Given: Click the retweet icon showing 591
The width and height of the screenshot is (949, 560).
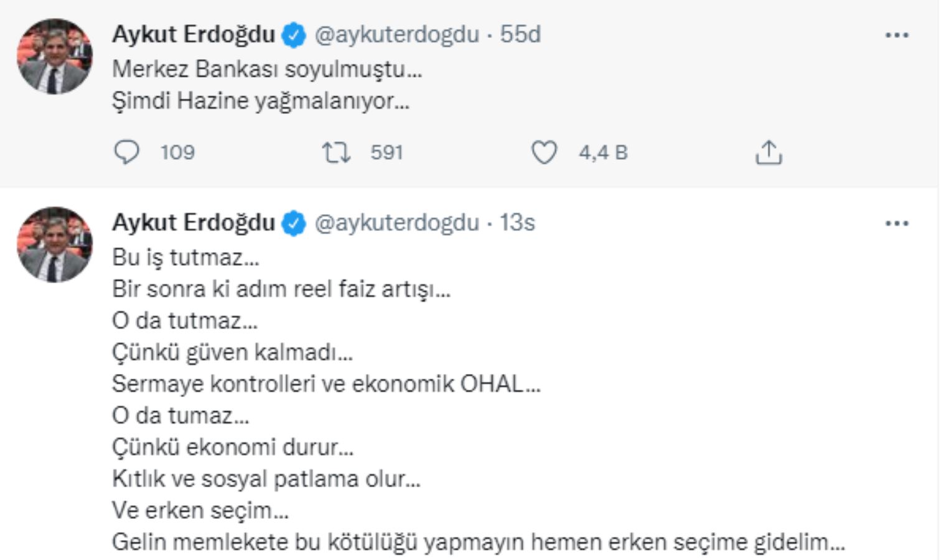Looking at the screenshot, I should coord(335,151).
